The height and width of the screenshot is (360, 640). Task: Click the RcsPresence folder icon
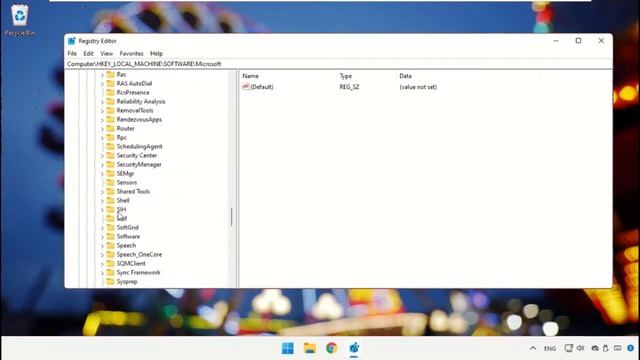coord(110,92)
